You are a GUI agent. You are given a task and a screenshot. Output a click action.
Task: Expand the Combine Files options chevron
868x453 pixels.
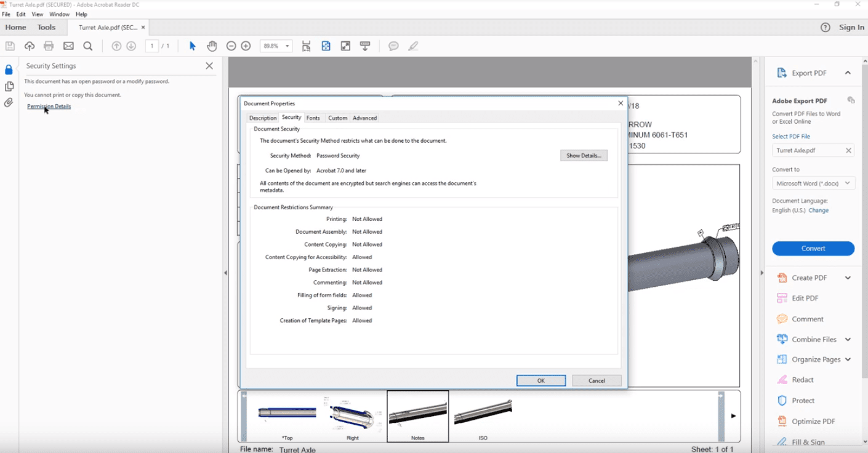click(848, 339)
